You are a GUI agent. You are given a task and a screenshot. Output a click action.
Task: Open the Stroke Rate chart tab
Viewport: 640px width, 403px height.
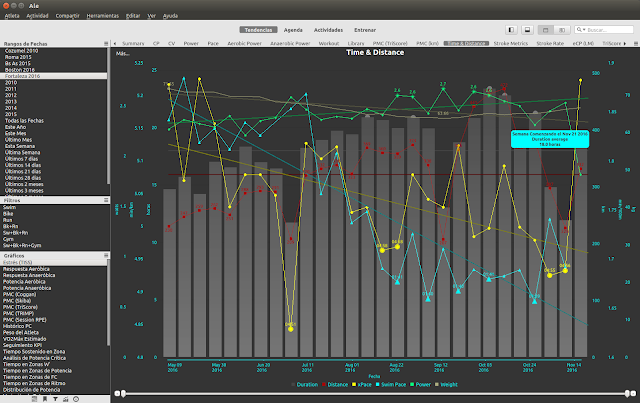coord(550,43)
